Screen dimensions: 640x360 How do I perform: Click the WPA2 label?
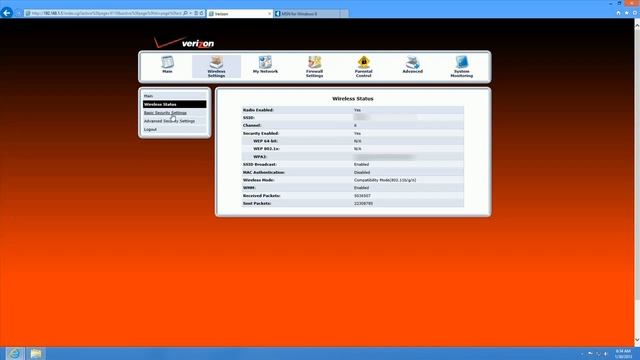(260, 157)
